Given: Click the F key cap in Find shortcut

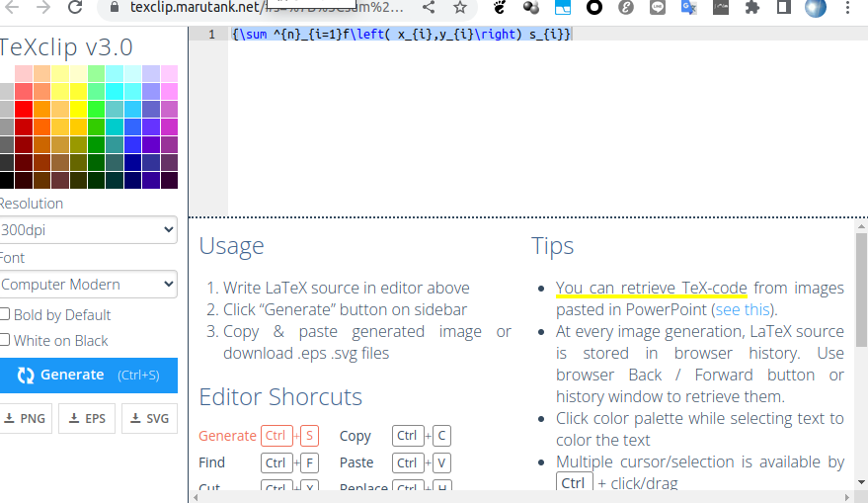Looking at the screenshot, I should [x=309, y=462].
